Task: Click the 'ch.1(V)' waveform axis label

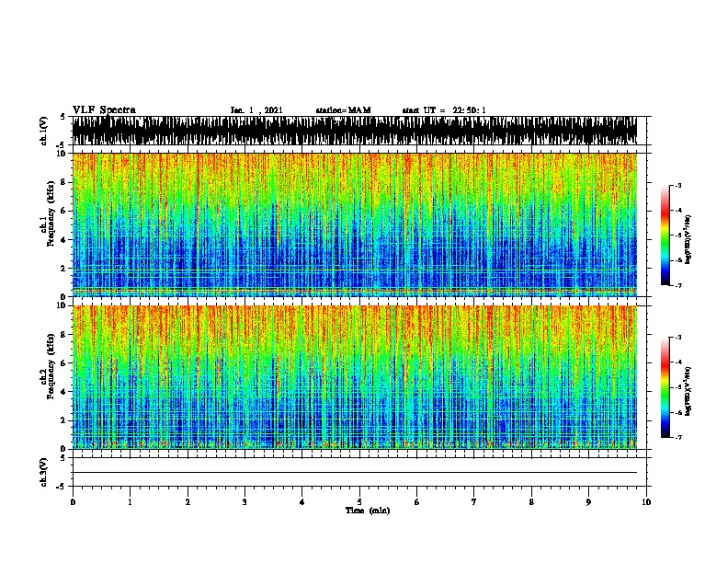Action: pos(44,131)
